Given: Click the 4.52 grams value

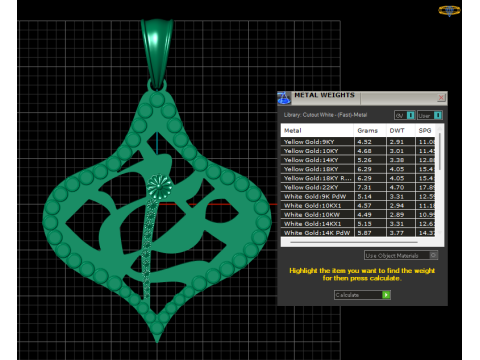Looking at the screenshot, I should (x=364, y=142).
